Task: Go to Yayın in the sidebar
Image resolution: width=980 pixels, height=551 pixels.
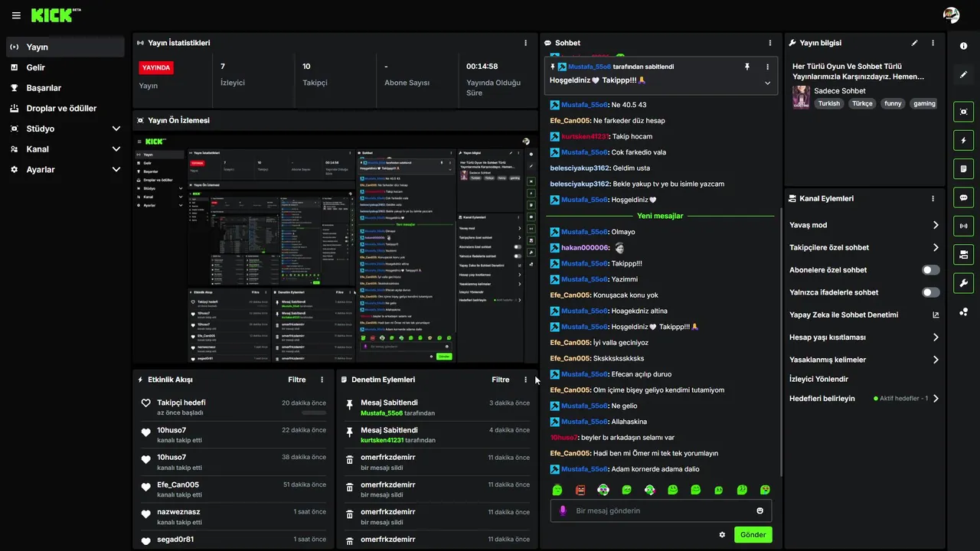Action: pos(65,47)
